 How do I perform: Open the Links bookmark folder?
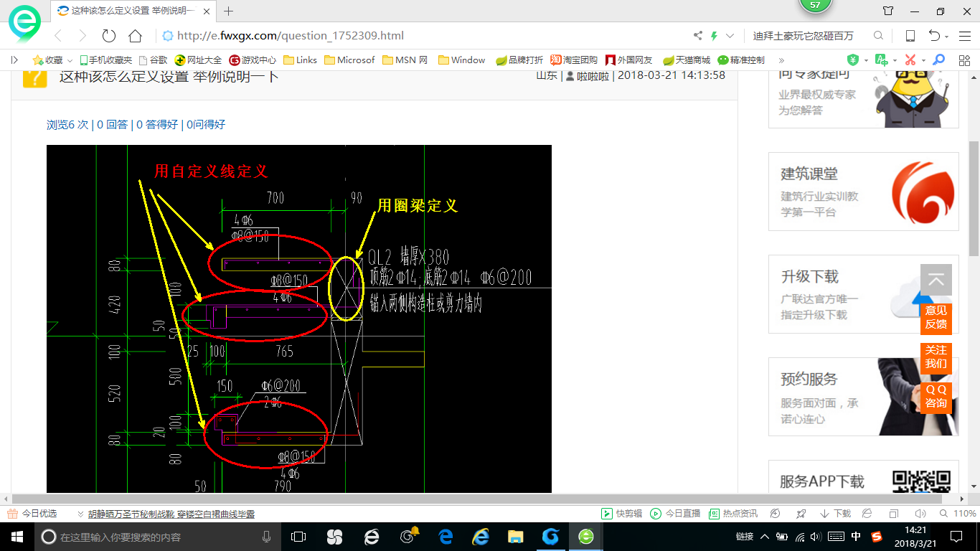tap(300, 60)
